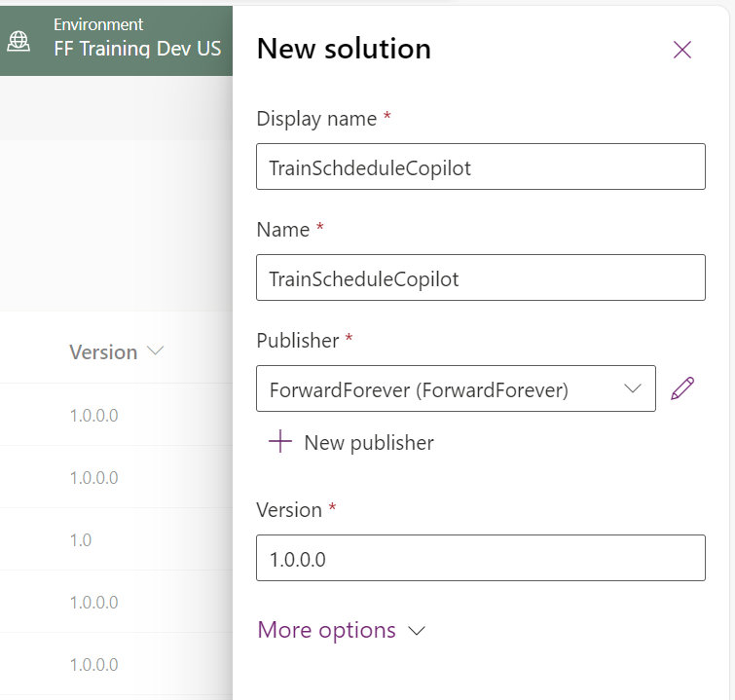Screen dimensions: 735x700
Task: Select the bottom 1.0.0.0 version row
Action: (93, 665)
